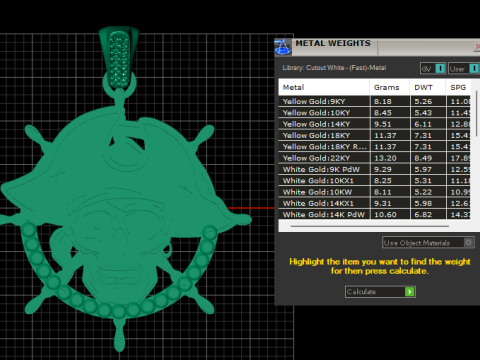
Task: Click the 13.20 grams value
Action: pos(385,158)
